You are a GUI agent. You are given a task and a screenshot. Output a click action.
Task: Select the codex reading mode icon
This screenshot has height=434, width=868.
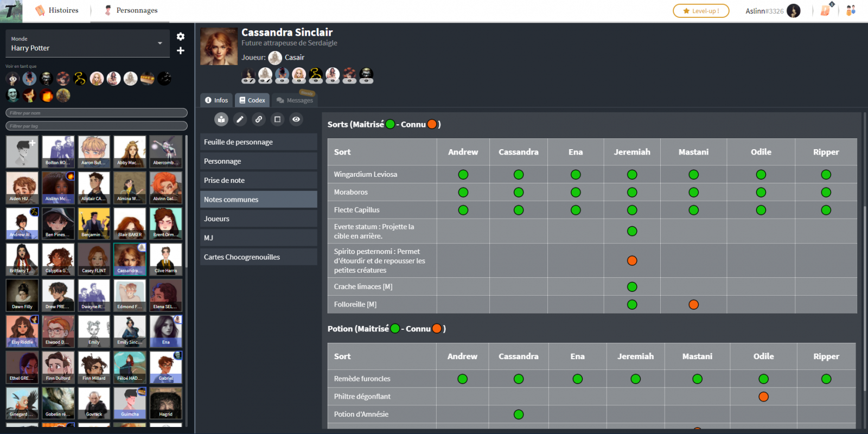point(221,119)
